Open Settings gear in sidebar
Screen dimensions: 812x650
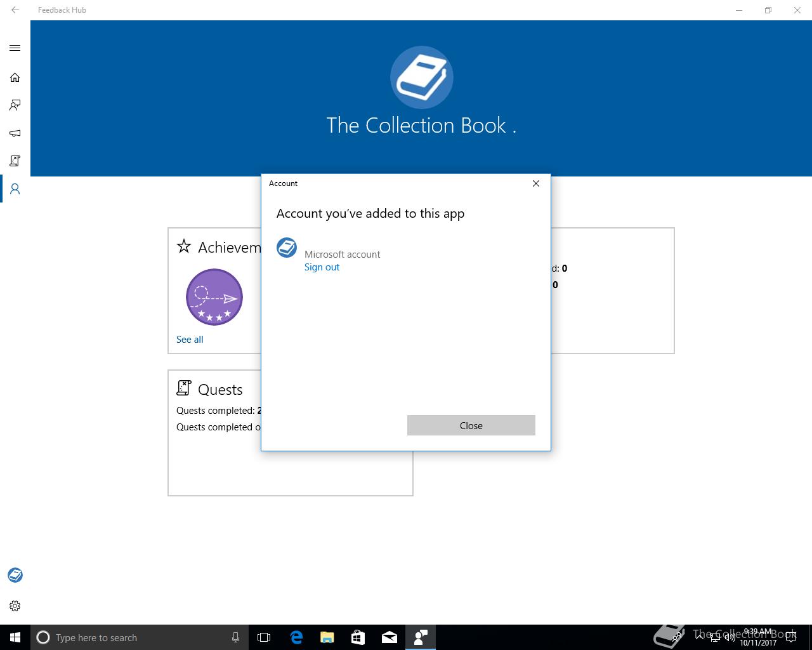(15, 606)
